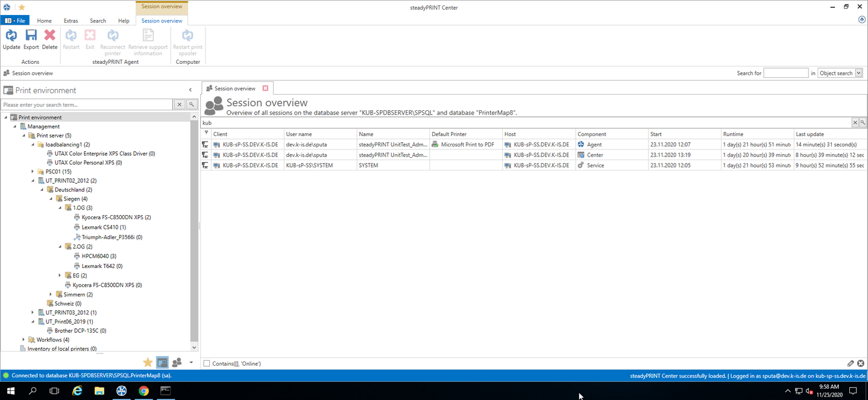Remove the filter with the round X icon
Image resolution: width=868 pixels, height=400 pixels.
[x=861, y=363]
